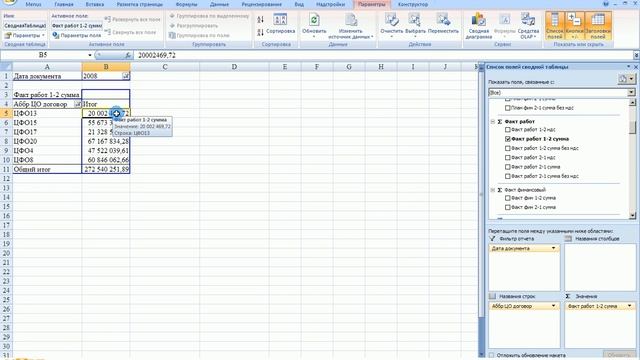This screenshot has width=640, height=360.
Task: Toggle the Кнопки +/- buttons display
Action: (574, 26)
